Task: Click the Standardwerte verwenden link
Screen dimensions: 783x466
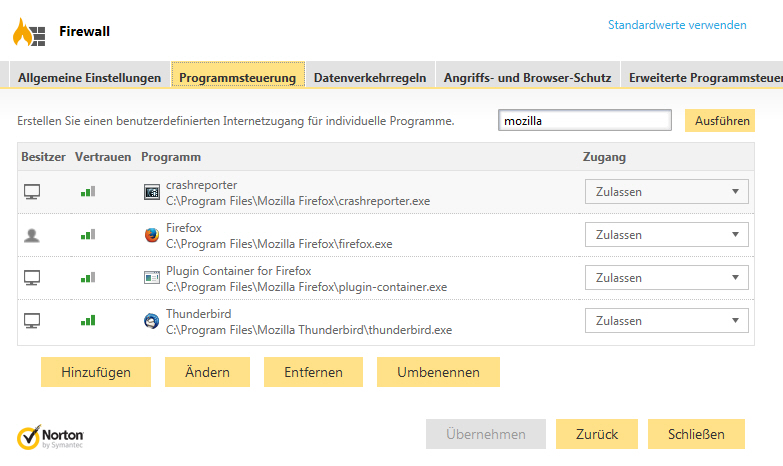Action: (677, 25)
